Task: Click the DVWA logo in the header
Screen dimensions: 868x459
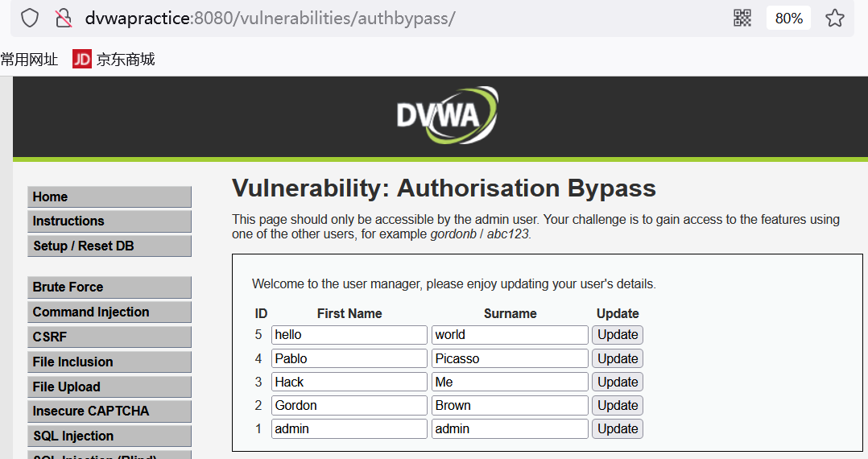Action: (447, 115)
